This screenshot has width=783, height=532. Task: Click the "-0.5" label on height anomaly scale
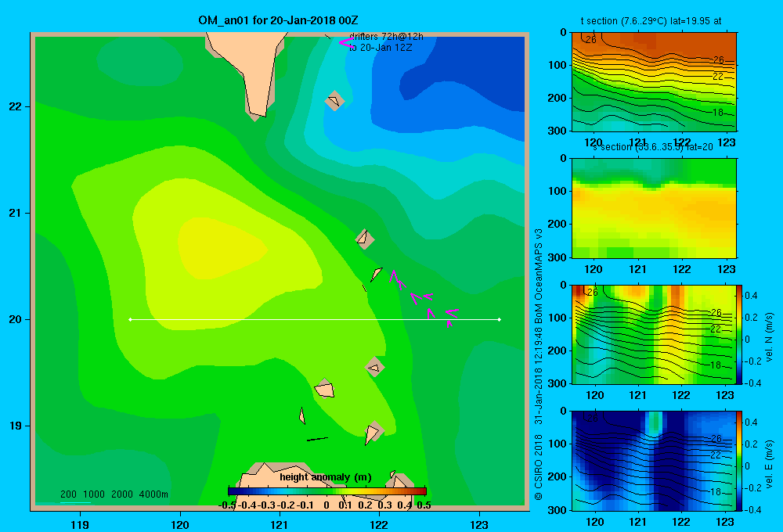(227, 505)
